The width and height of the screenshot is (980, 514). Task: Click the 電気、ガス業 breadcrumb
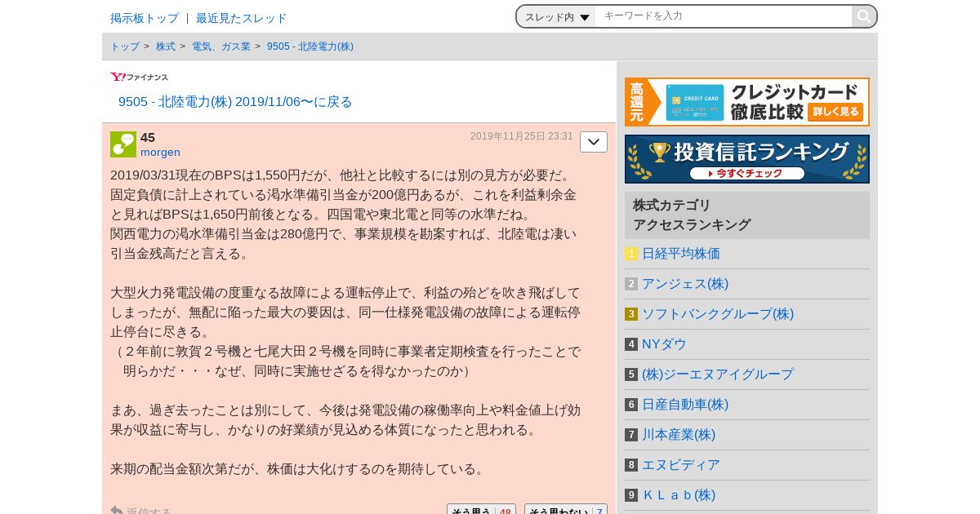(x=221, y=47)
